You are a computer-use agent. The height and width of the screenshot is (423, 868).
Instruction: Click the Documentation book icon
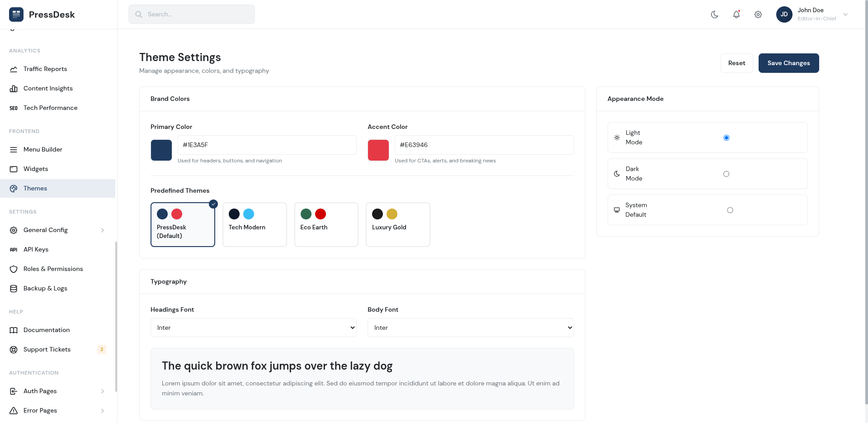pyautogui.click(x=14, y=330)
